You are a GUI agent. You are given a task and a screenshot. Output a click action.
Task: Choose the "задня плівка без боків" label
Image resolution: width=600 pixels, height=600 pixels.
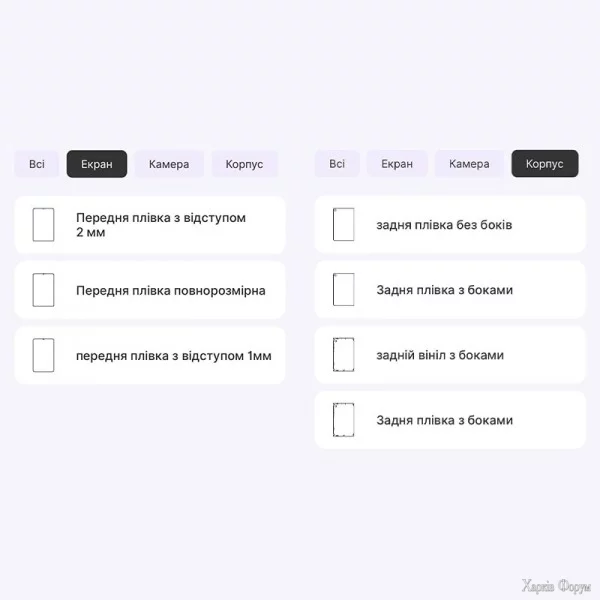[x=444, y=225]
